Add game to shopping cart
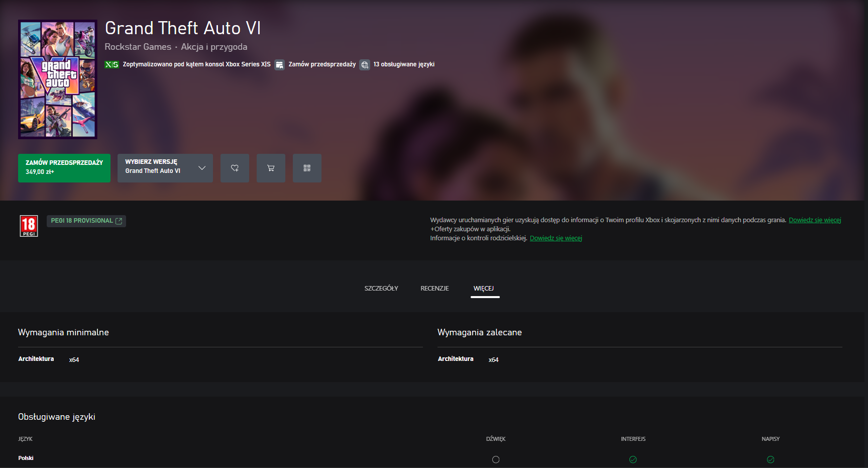This screenshot has width=868, height=468. point(271,168)
